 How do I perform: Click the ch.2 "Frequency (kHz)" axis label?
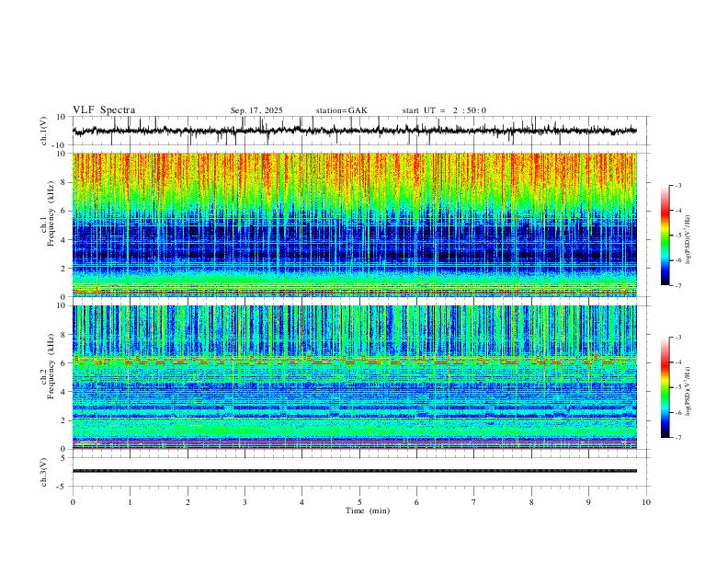pyautogui.click(x=51, y=366)
